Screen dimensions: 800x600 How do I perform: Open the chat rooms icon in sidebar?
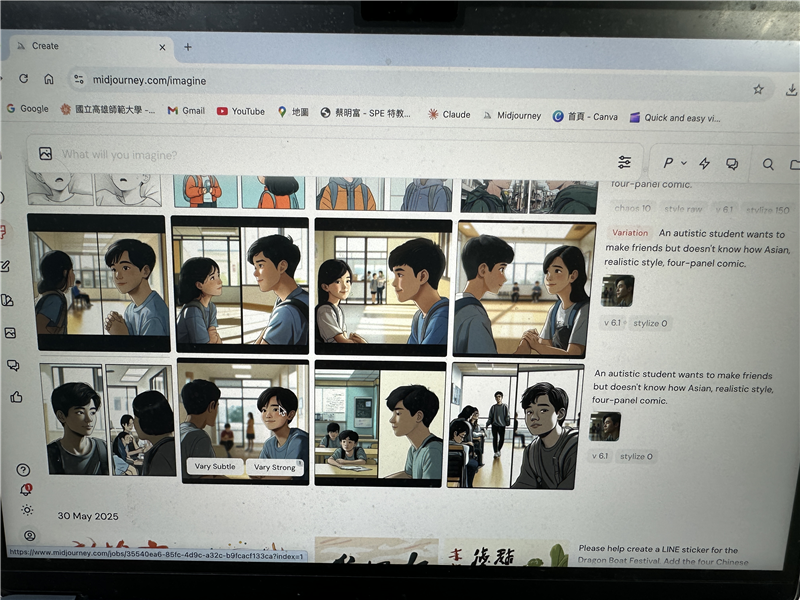13,365
